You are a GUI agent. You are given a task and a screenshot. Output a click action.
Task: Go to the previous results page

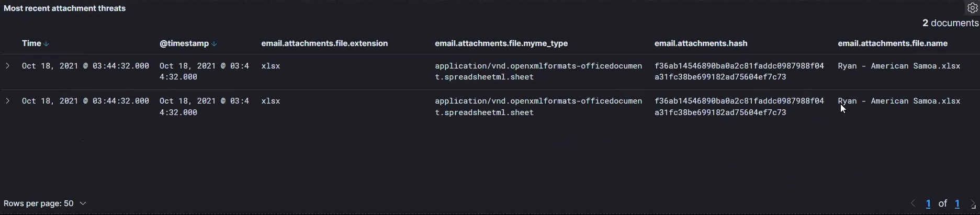click(913, 203)
